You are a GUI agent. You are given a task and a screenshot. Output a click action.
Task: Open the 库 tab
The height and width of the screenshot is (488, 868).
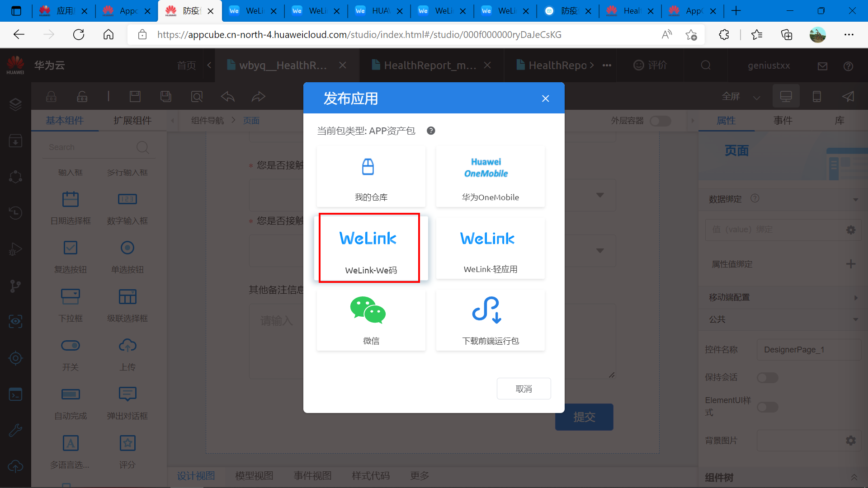click(839, 121)
